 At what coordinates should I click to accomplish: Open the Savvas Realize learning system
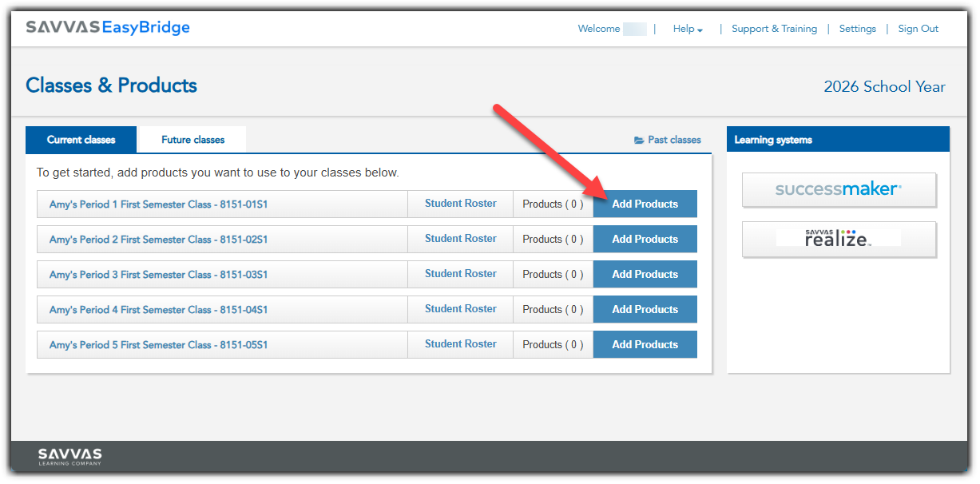coord(838,239)
